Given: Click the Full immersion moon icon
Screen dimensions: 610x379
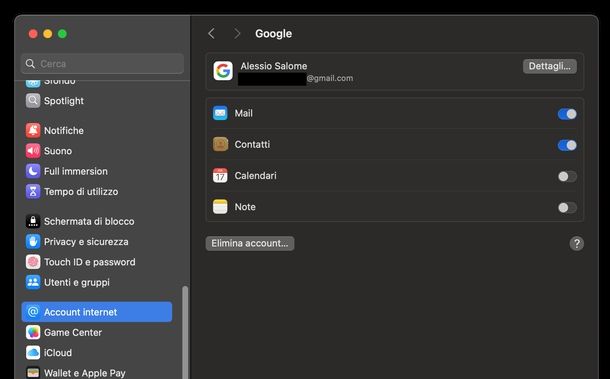Looking at the screenshot, I should point(33,171).
